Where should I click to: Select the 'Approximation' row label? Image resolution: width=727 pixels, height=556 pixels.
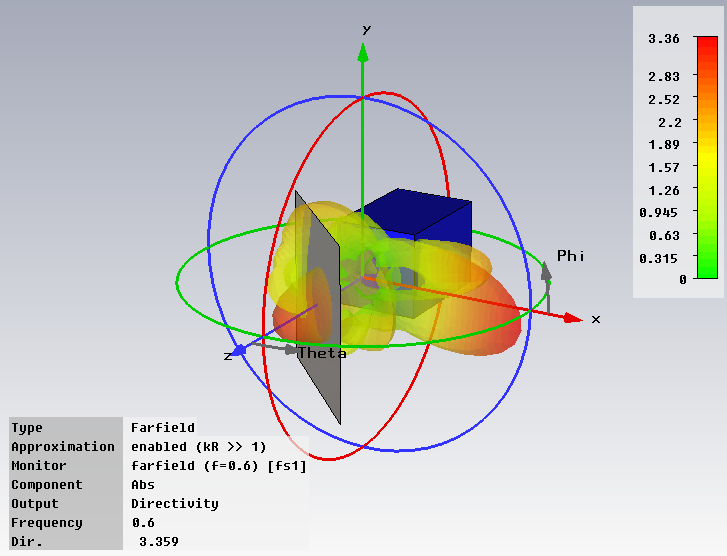coord(63,447)
